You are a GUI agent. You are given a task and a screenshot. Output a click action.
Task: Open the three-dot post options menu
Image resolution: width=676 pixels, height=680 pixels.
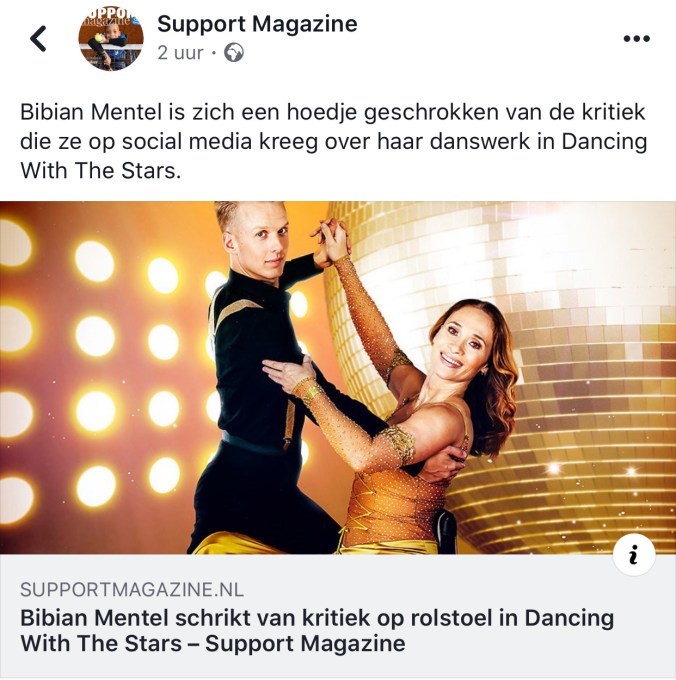pyautogui.click(x=637, y=39)
